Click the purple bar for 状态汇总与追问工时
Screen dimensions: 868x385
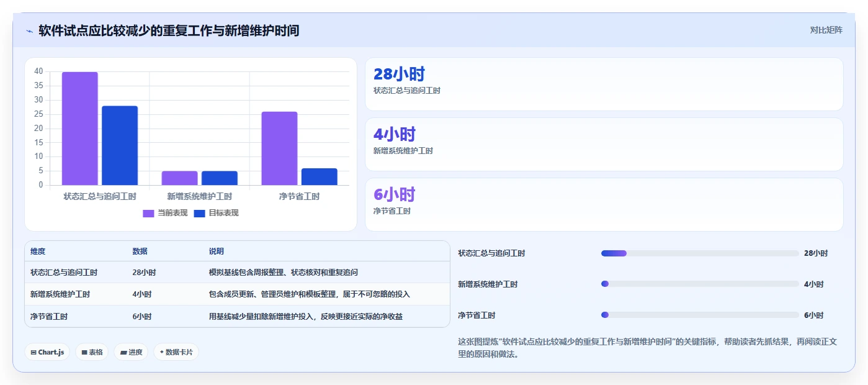[80, 129]
